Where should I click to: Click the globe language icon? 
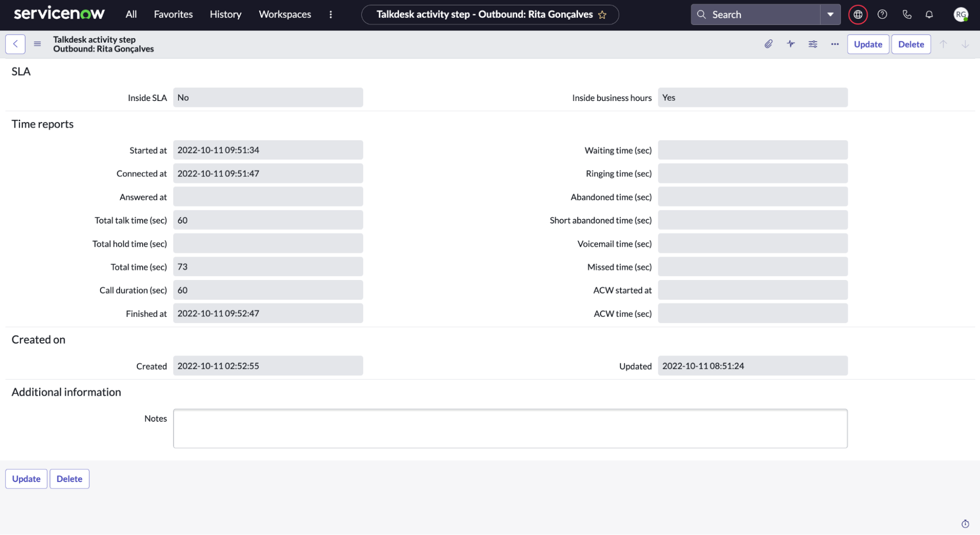857,14
